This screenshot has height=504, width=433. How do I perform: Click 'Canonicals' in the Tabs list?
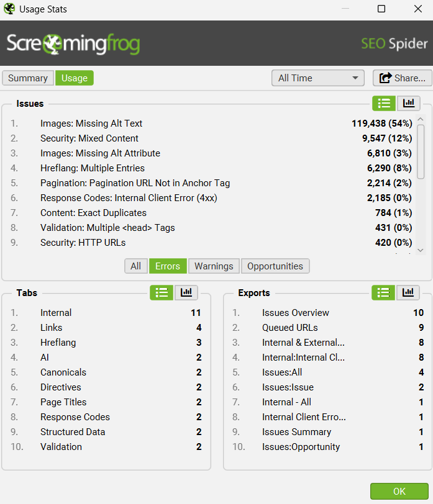coord(63,372)
